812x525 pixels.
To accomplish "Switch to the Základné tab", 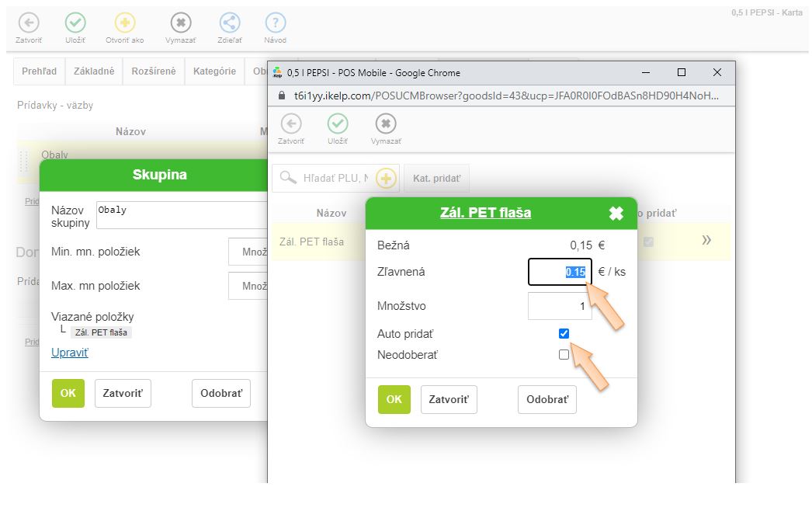I will (x=94, y=71).
